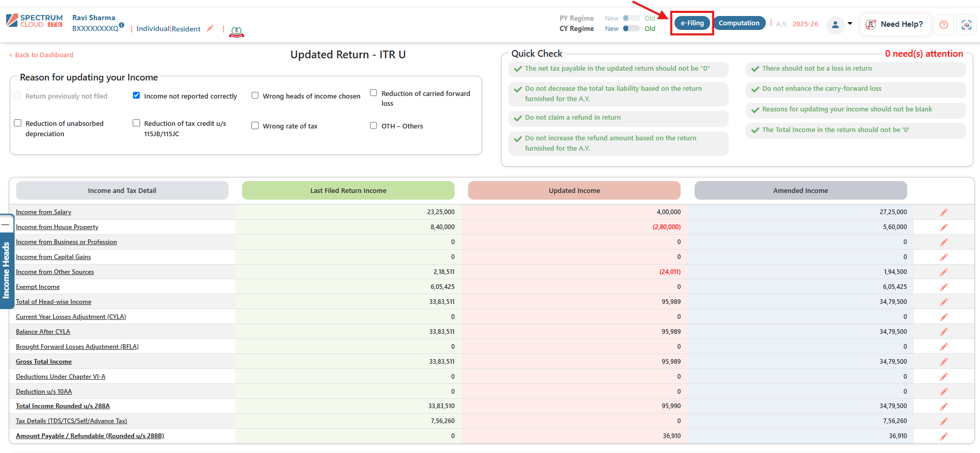
Task: Edit Deduction u/s 10AA row pencil
Action: pos(943,392)
